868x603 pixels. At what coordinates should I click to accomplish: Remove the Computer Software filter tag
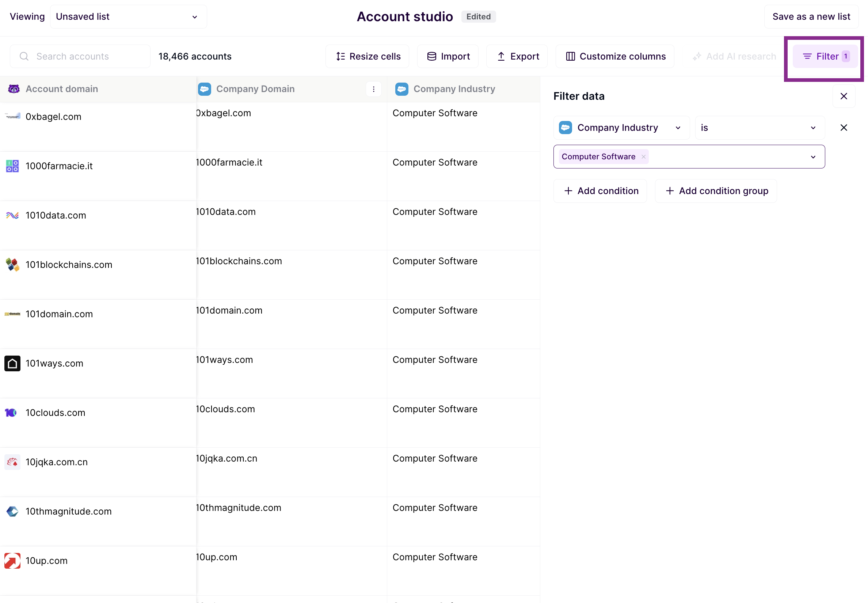[643, 156]
